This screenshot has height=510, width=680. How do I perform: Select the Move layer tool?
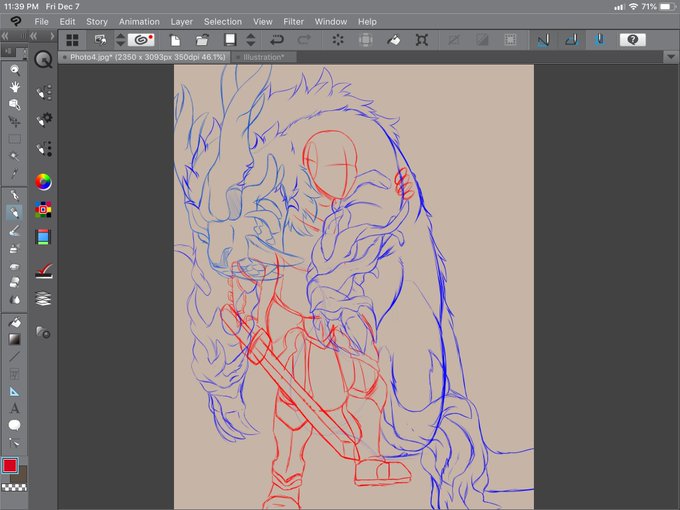[x=14, y=122]
